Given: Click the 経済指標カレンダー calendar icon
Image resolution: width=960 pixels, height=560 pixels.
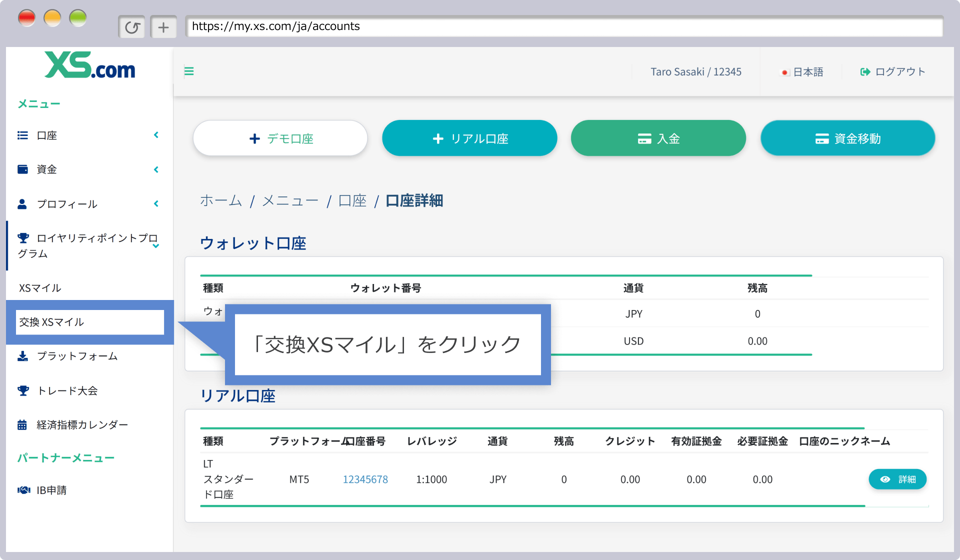Looking at the screenshot, I should (x=22, y=425).
